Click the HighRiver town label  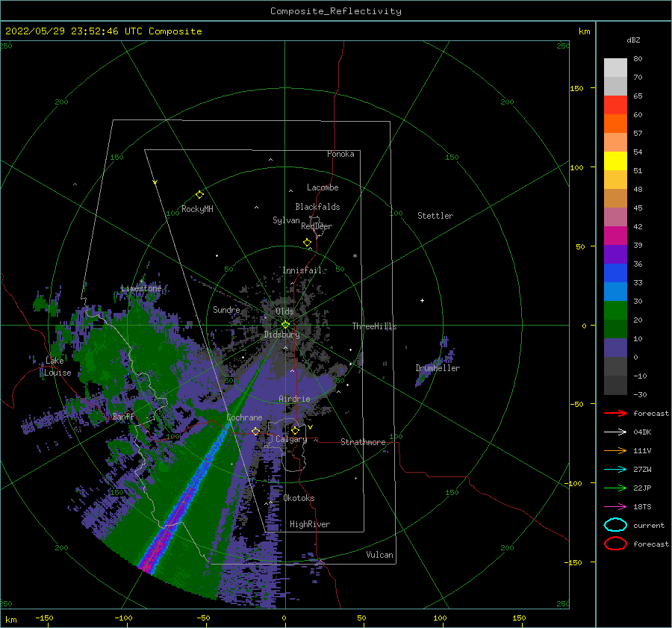click(x=310, y=524)
